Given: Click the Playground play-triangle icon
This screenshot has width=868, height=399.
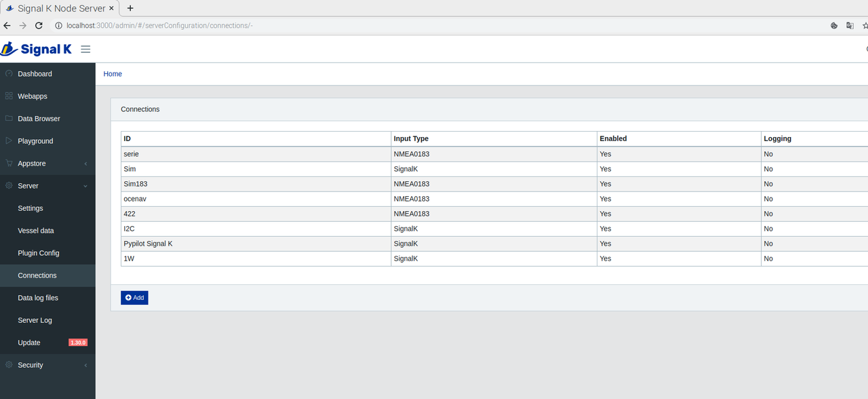Looking at the screenshot, I should click(x=9, y=140).
